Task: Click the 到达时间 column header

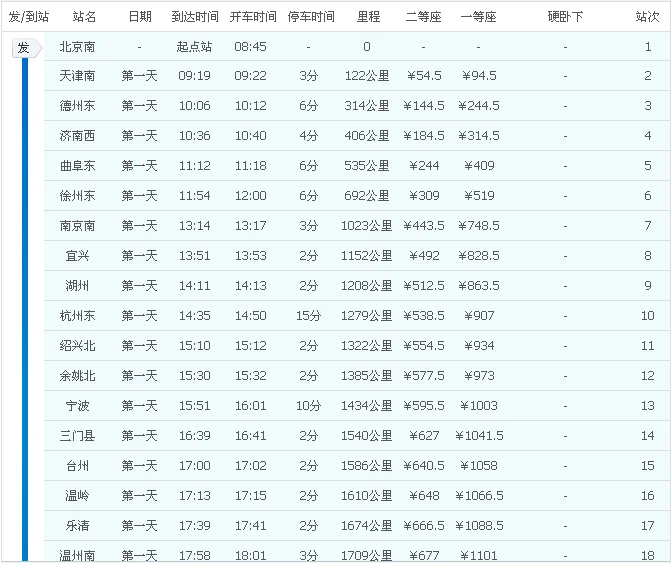Action: coord(195,17)
